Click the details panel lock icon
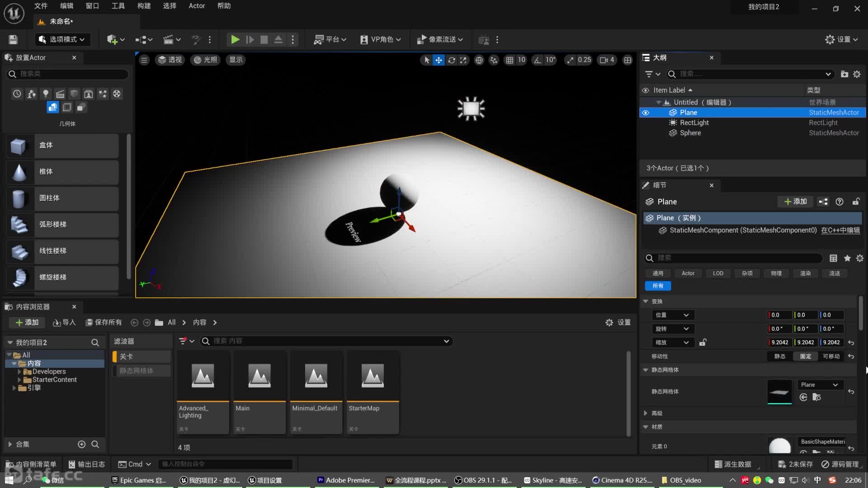Image resolution: width=868 pixels, height=488 pixels. (856, 202)
